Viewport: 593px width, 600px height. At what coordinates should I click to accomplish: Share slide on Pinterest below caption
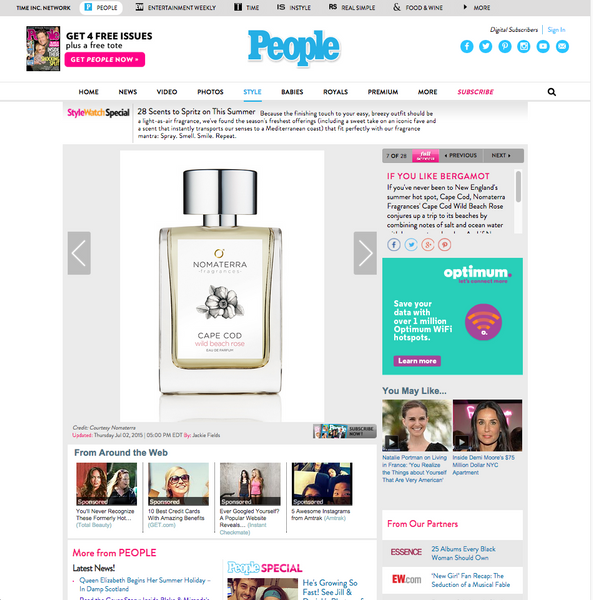click(x=445, y=245)
